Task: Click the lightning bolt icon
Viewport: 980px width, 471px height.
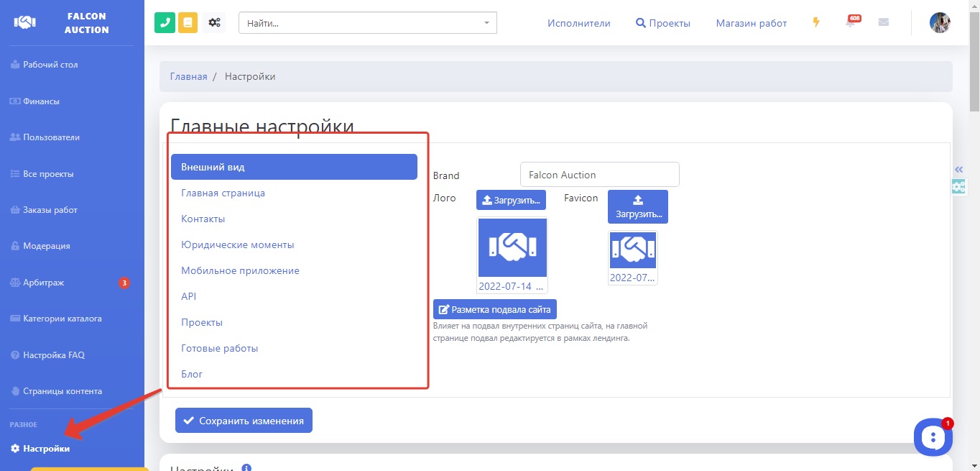Action: [x=816, y=22]
